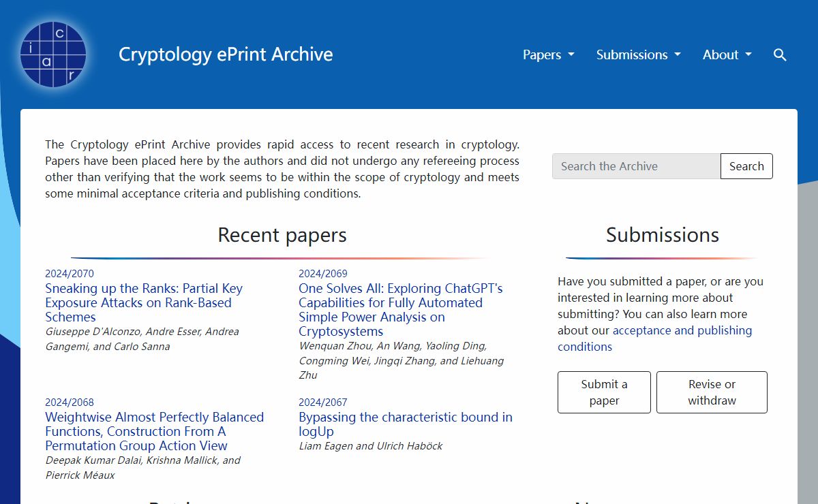Focus the Search the Archive field
This screenshot has width=818, height=504.
(635, 166)
